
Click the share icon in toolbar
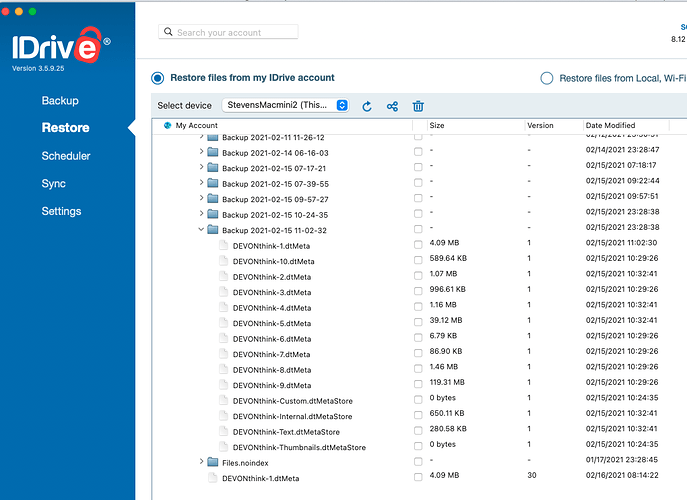(392, 106)
